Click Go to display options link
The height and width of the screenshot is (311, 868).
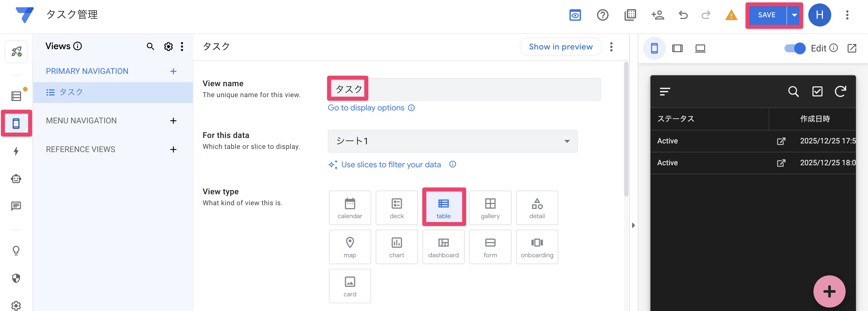tap(366, 107)
